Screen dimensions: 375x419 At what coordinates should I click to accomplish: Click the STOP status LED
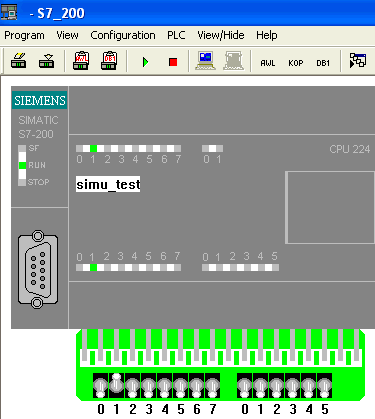22,182
